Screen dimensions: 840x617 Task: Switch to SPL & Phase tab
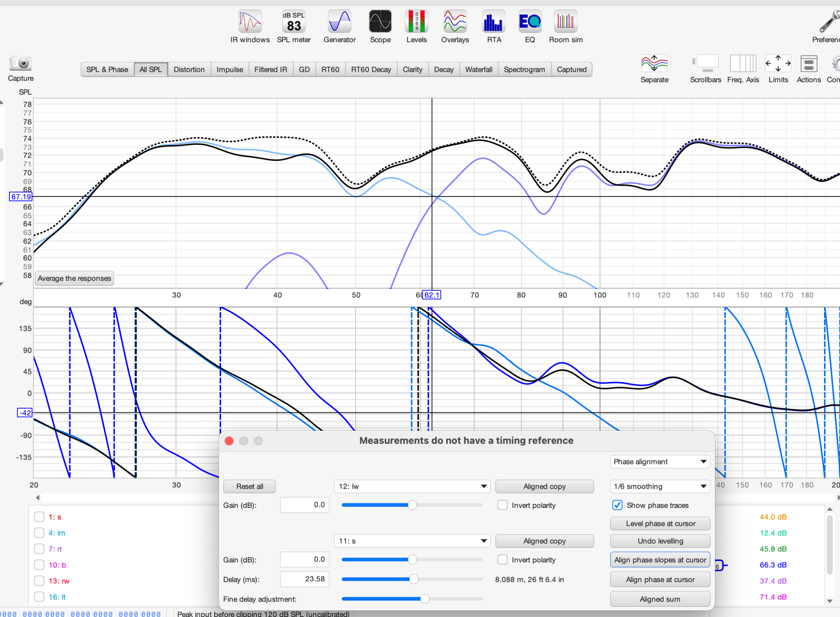[107, 70]
